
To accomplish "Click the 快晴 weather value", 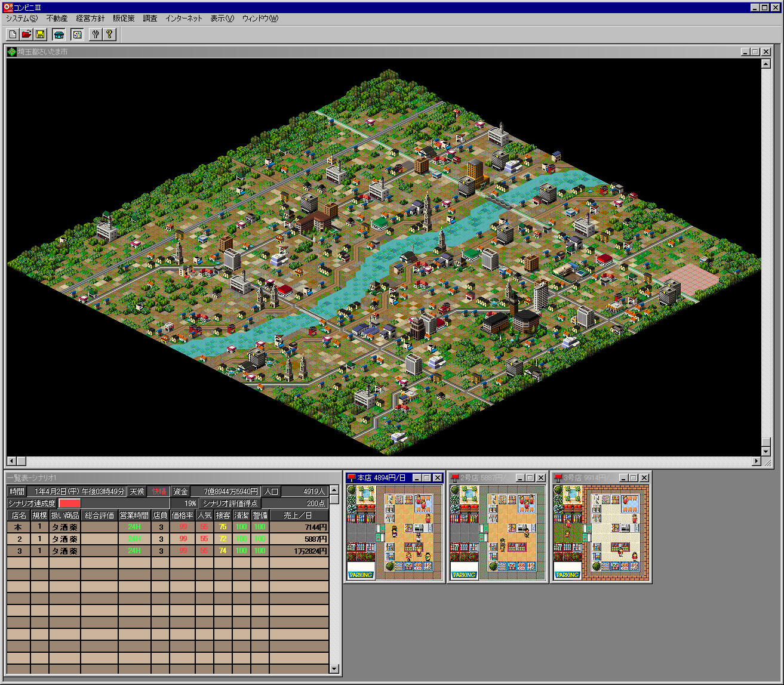I will click(159, 491).
